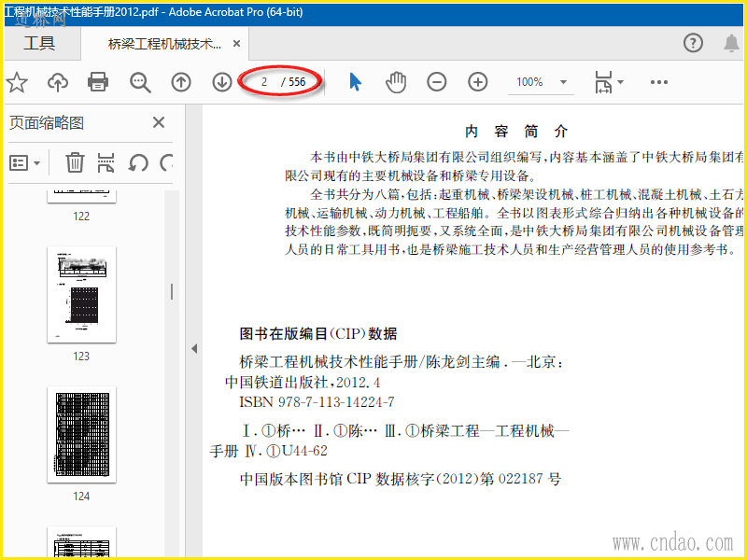
Task: Switch to the 桥梁工程机械技术 document tab
Action: [x=164, y=44]
